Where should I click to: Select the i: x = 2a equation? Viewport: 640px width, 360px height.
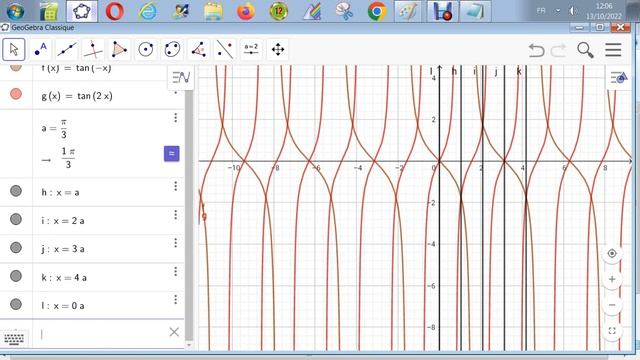[x=63, y=221]
